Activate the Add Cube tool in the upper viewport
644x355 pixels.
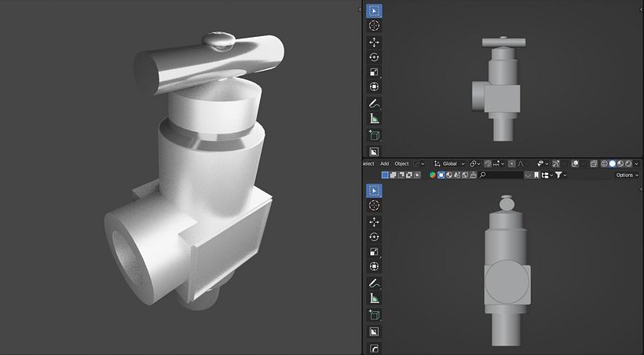[x=374, y=135]
